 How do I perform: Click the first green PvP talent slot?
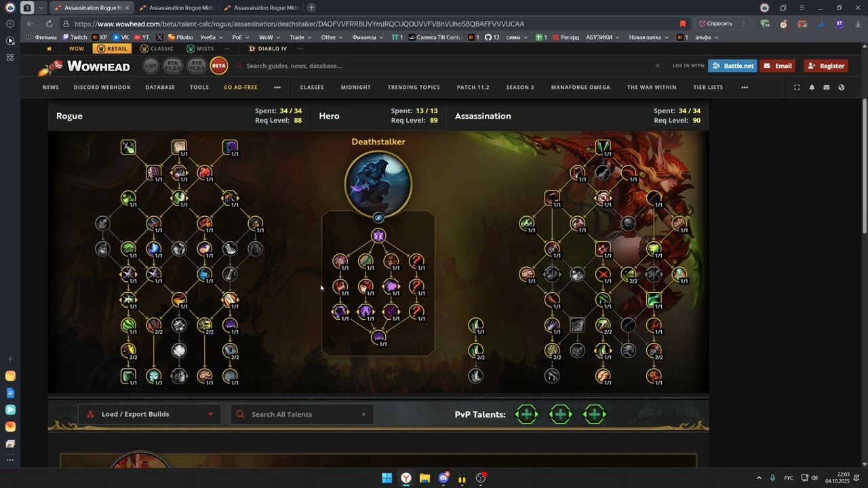tap(527, 414)
